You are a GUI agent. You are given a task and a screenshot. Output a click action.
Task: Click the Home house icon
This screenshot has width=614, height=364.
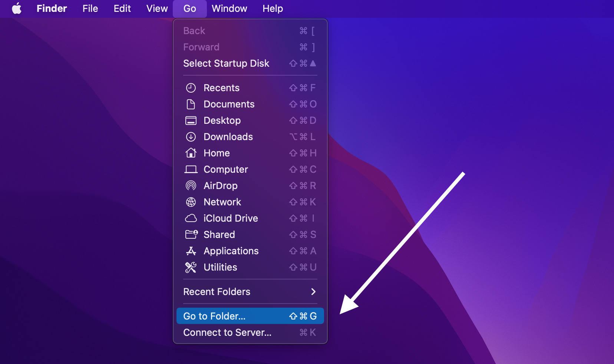click(x=191, y=153)
